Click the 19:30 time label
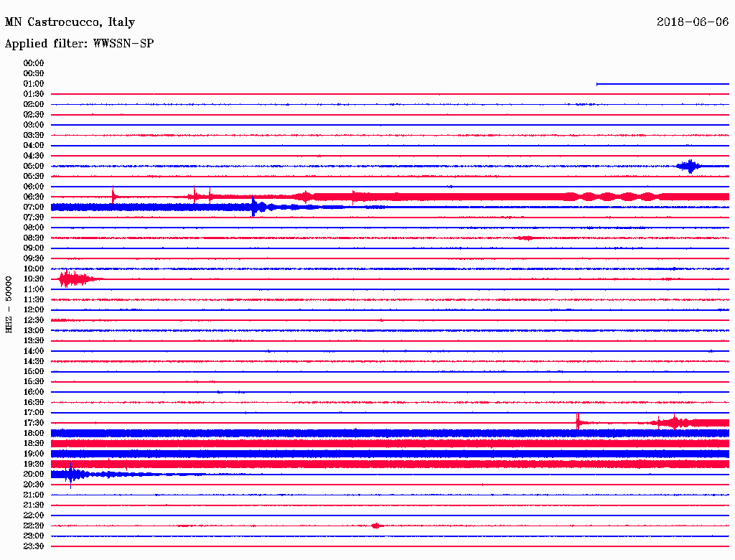The height and width of the screenshot is (560, 735). click(33, 465)
